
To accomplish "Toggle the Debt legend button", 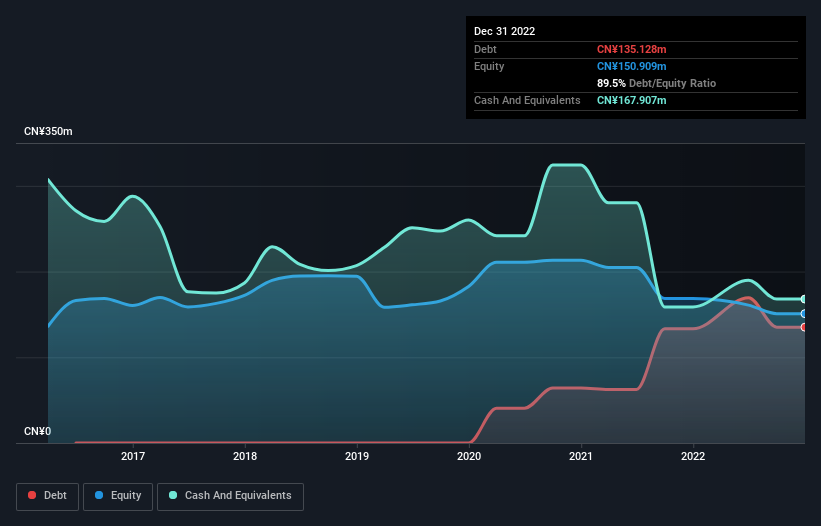I will [48, 496].
